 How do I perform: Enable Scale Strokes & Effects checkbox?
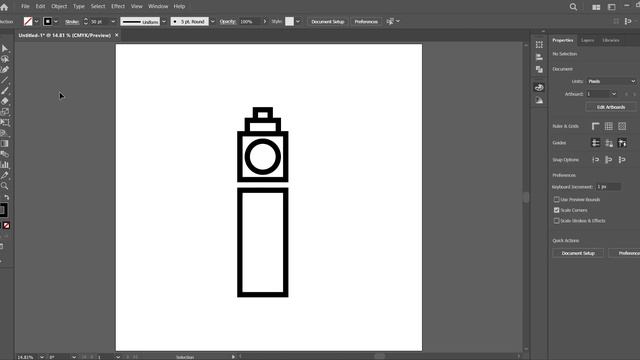click(x=556, y=221)
